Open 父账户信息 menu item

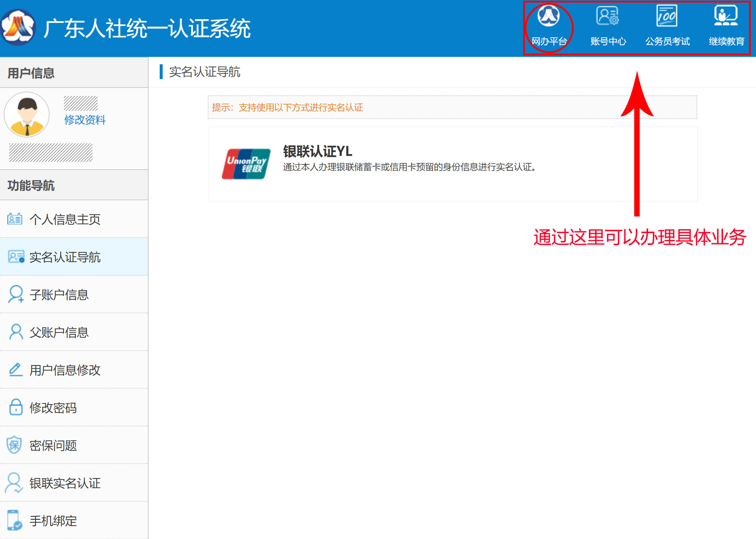[x=59, y=332]
